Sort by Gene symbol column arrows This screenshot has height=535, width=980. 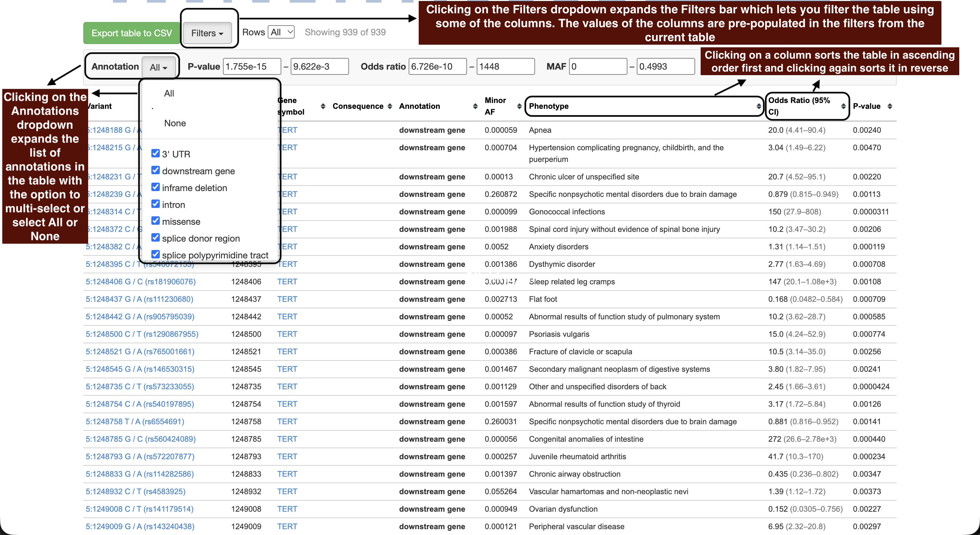click(323, 106)
